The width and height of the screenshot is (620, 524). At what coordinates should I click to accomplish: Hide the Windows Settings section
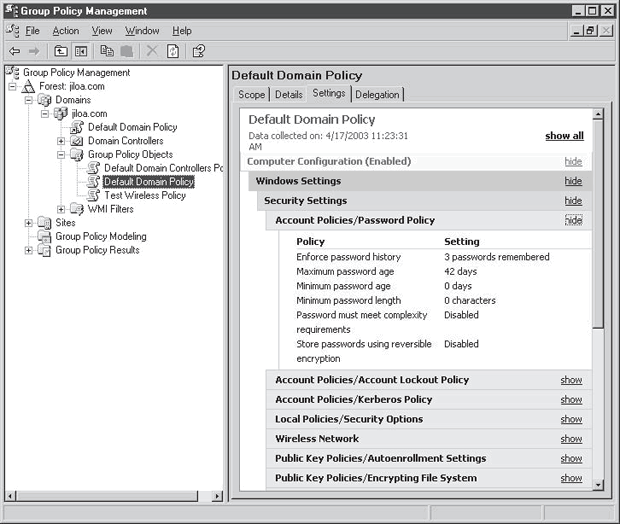(x=573, y=181)
